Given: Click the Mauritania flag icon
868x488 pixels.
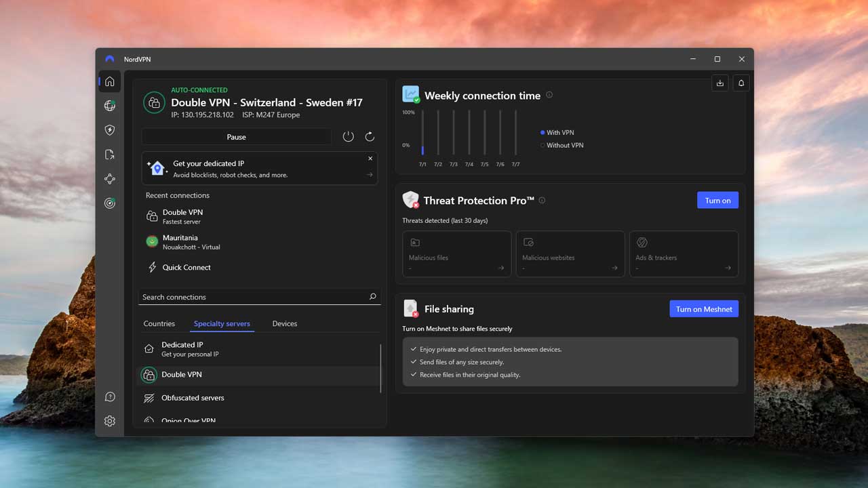Looking at the screenshot, I should tap(152, 241).
